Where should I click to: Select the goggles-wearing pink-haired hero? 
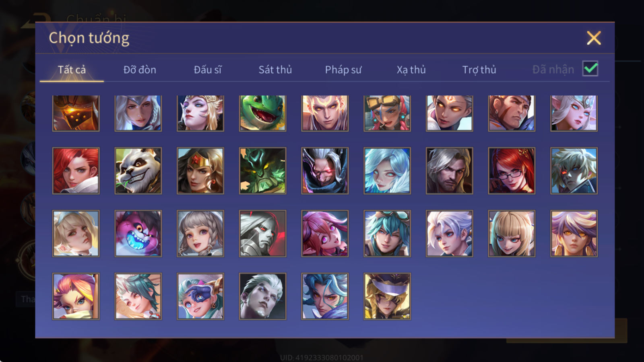click(x=387, y=113)
